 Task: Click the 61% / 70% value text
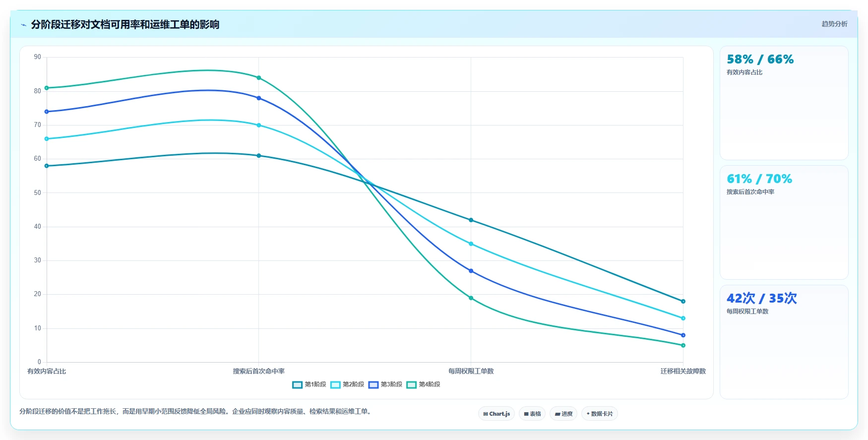coord(759,179)
